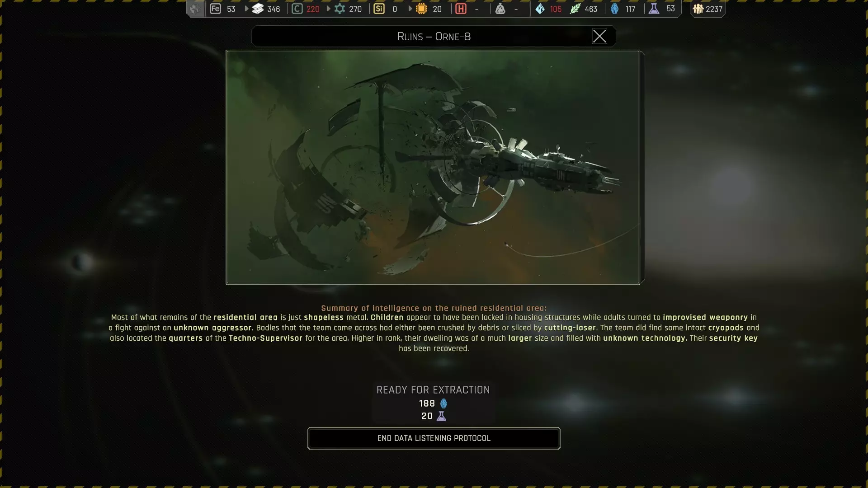Expand the arrow between silicon and electronics

click(x=410, y=9)
